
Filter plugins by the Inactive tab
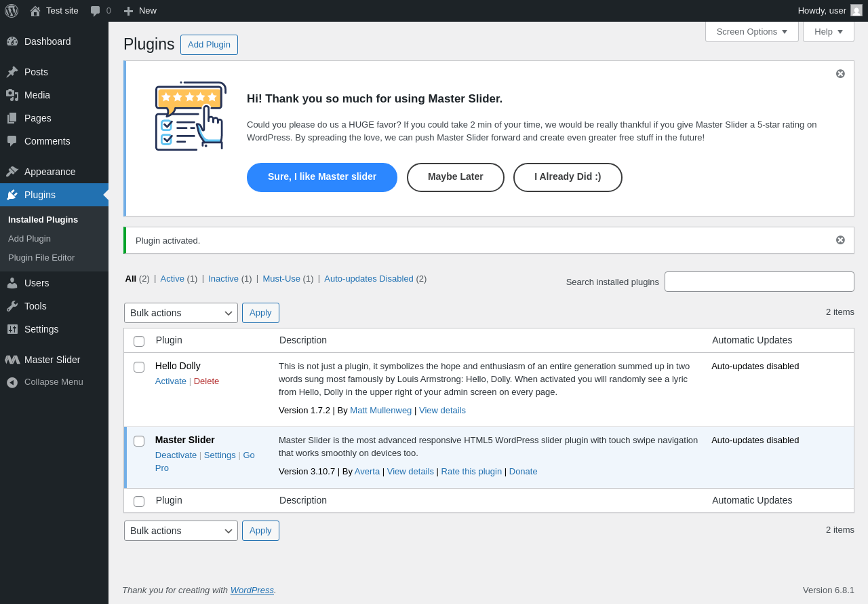(223, 278)
